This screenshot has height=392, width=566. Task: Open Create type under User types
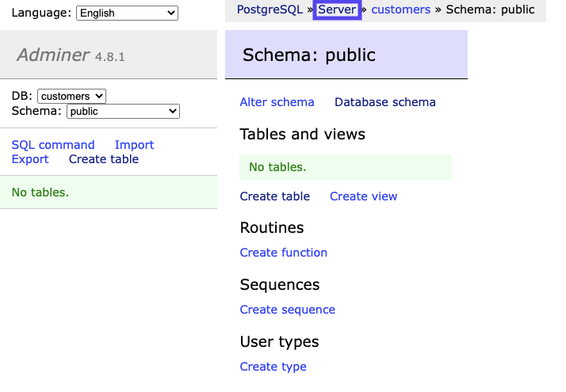click(x=273, y=367)
